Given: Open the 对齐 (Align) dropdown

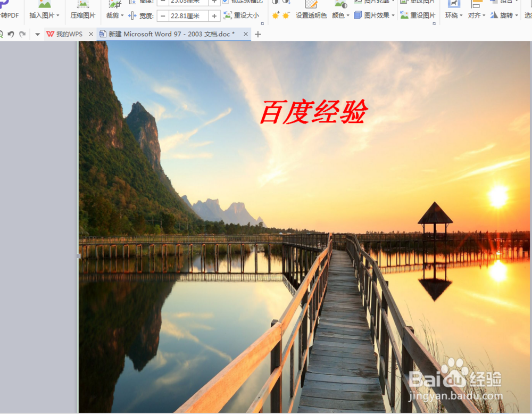Looking at the screenshot, I should tap(476, 14).
